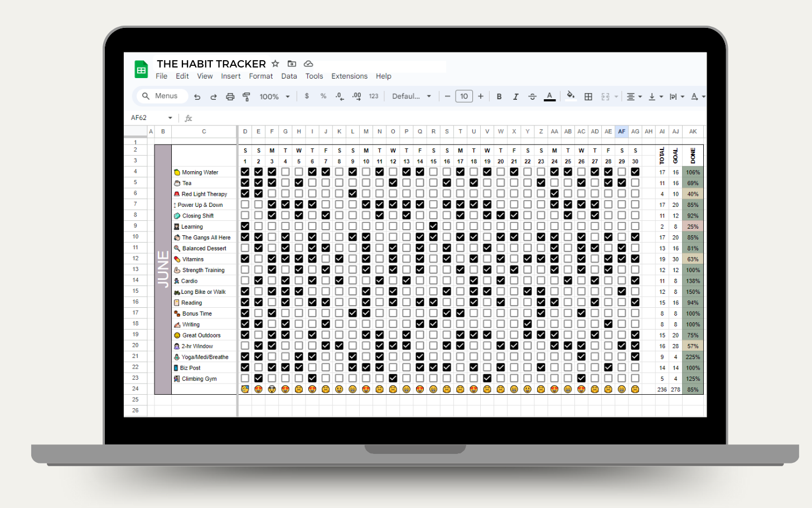Open the Insert menu
The image size is (812, 508).
point(231,76)
